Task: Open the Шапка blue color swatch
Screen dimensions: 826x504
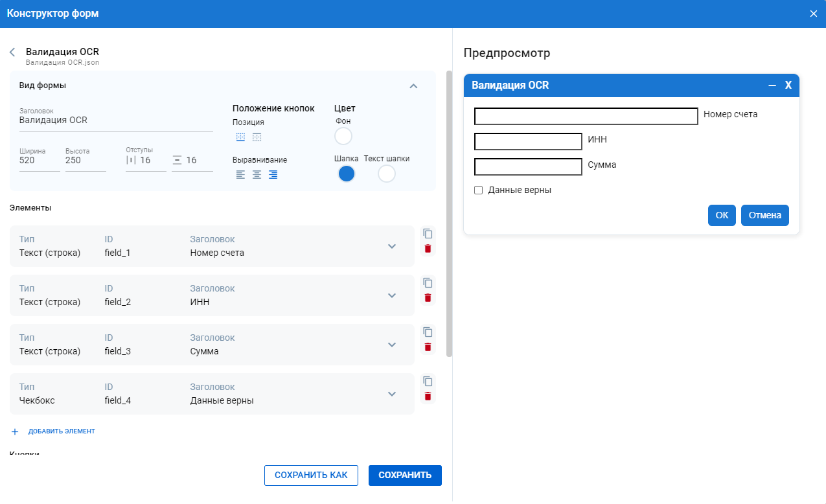Action: tap(347, 174)
